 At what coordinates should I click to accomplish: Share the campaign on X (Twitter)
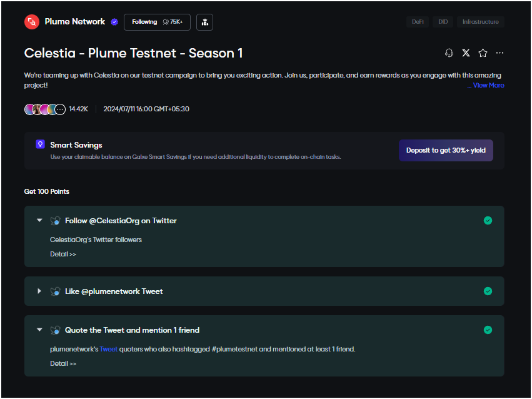point(466,53)
